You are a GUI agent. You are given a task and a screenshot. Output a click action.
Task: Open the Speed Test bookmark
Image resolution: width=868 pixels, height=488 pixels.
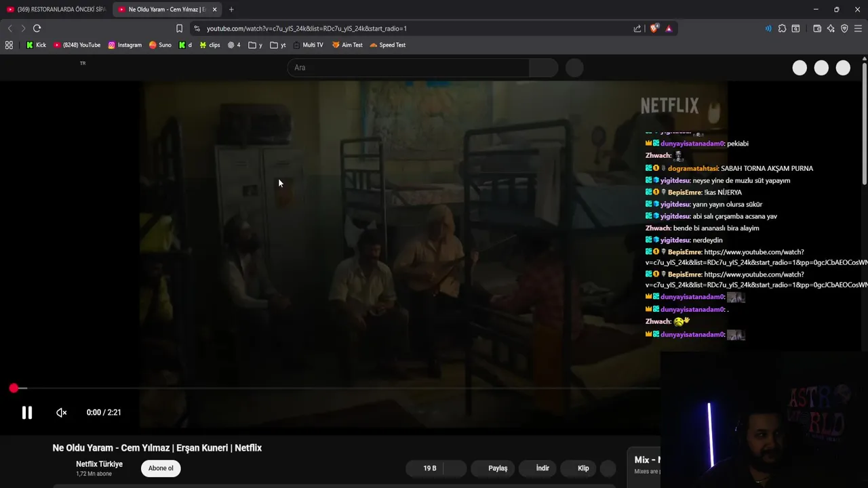(x=387, y=45)
